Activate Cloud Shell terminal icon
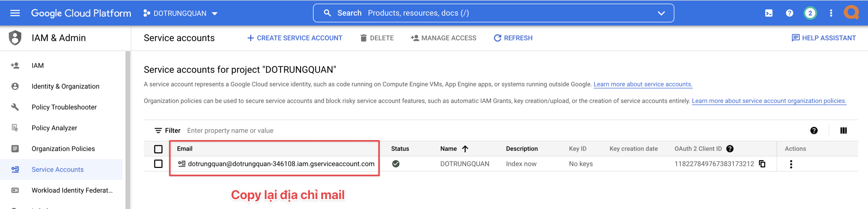868x209 pixels. 769,13
